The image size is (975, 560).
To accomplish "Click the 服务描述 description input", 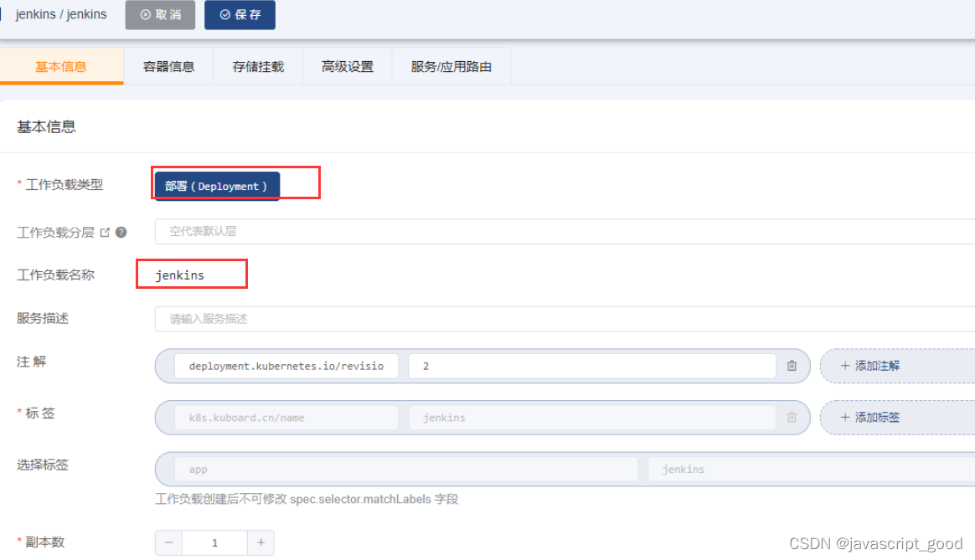I will 565,319.
